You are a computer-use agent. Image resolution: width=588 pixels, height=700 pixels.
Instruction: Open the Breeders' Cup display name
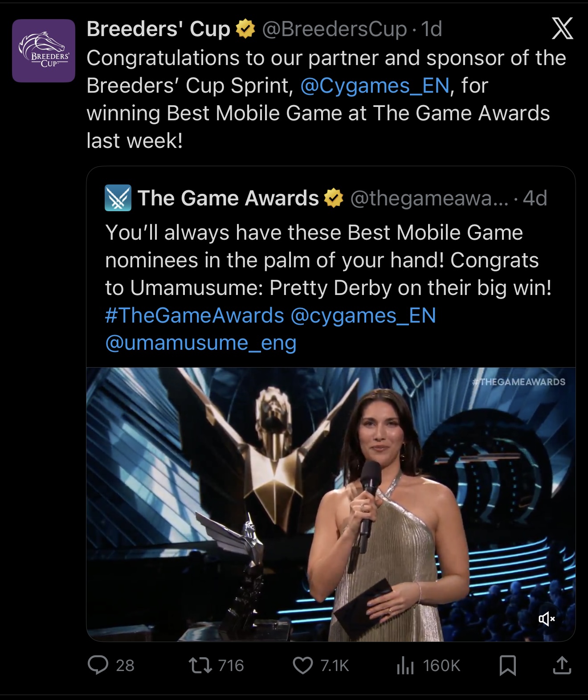click(x=158, y=29)
